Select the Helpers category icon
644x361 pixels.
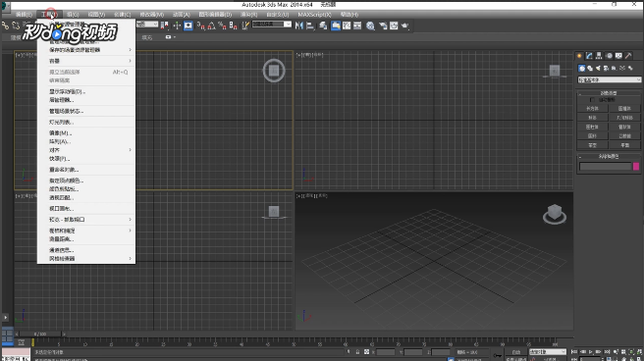[x=614, y=68]
